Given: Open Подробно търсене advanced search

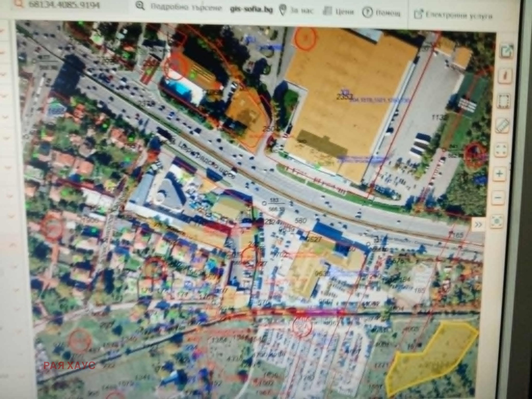Looking at the screenshot, I should pyautogui.click(x=179, y=7).
